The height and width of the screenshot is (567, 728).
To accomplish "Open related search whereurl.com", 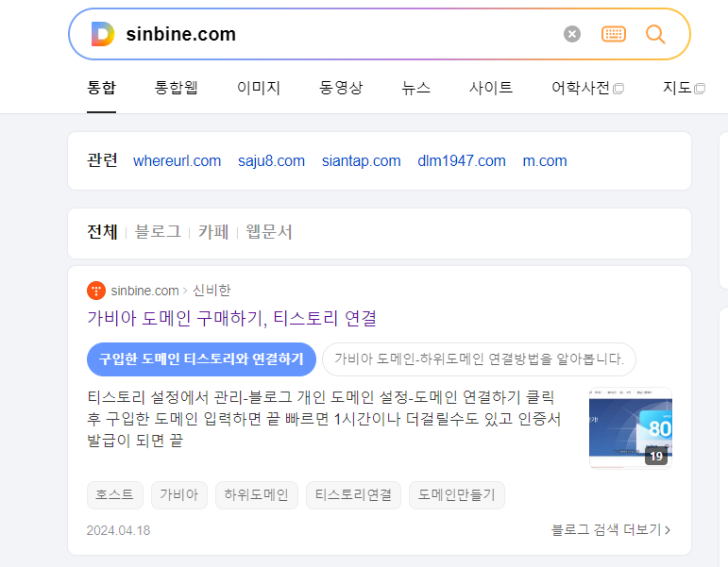I will pos(177,161).
